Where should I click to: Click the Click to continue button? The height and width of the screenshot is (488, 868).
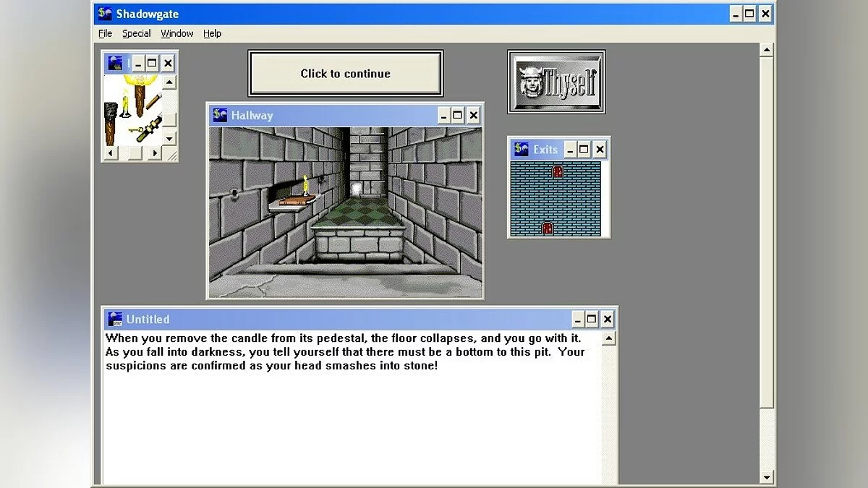346,73
